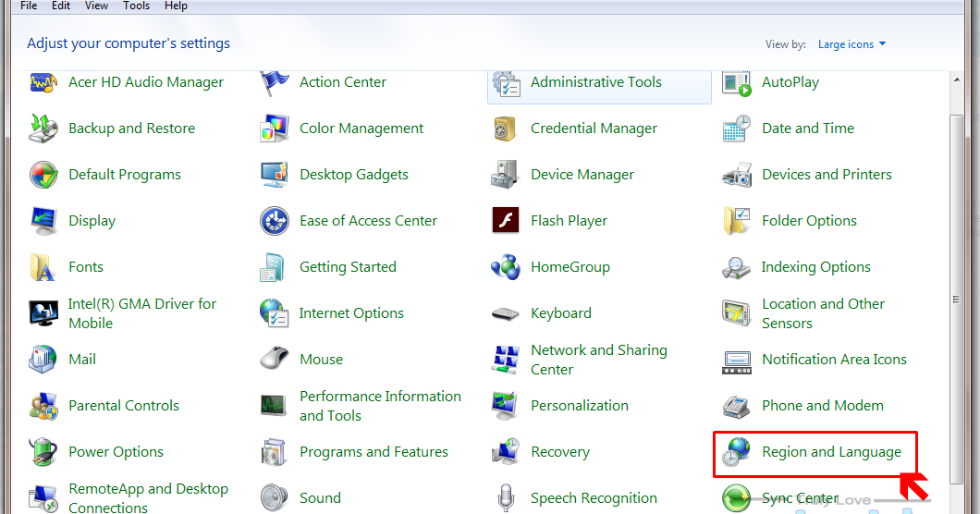
Task: Click the AutoPlay icon
Action: [736, 82]
